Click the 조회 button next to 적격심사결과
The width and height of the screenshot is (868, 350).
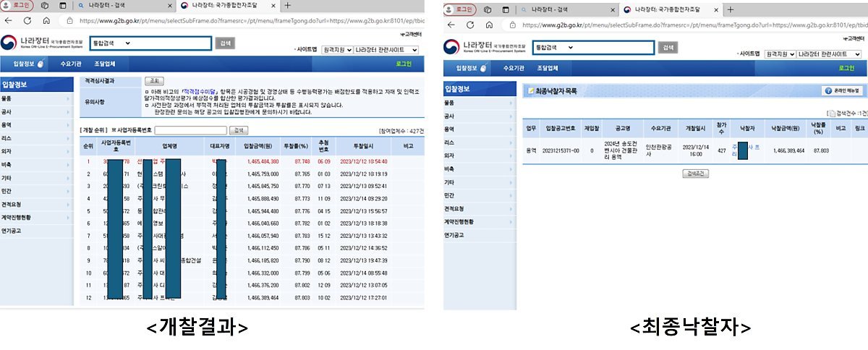tap(153, 81)
